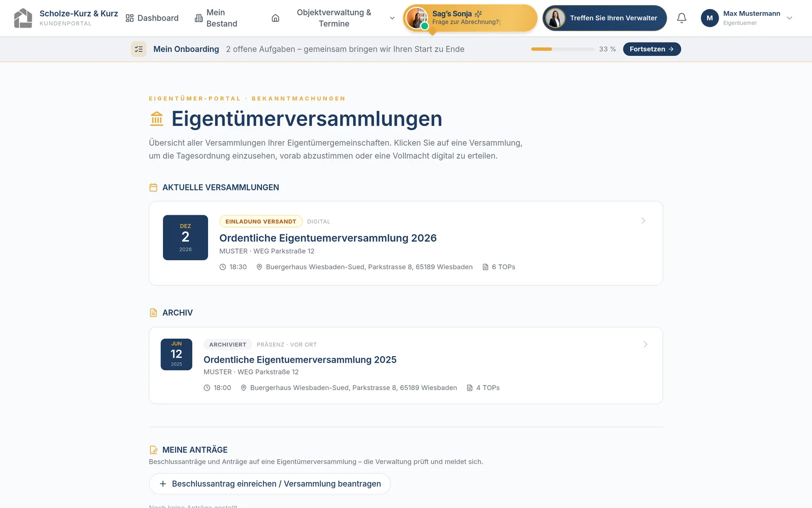The height and width of the screenshot is (508, 812).
Task: Click the onboarding progress bar
Action: point(562,49)
